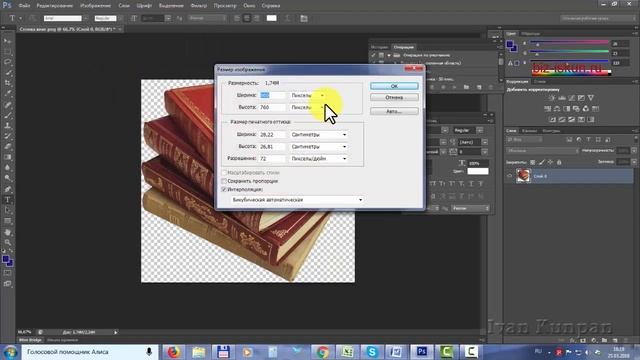The height and width of the screenshot is (360, 640).
Task: Select the Eraser tool
Action: tap(7, 147)
